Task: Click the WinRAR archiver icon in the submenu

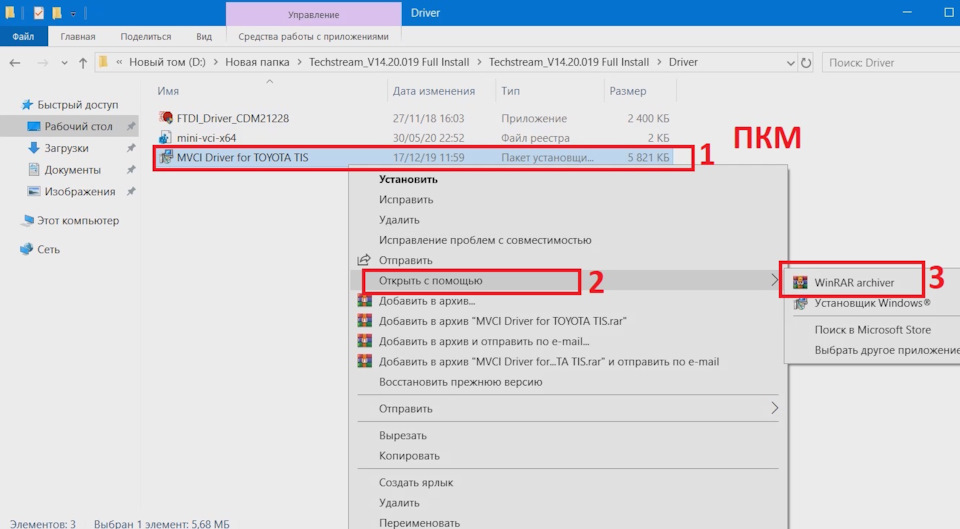Action: coord(800,282)
